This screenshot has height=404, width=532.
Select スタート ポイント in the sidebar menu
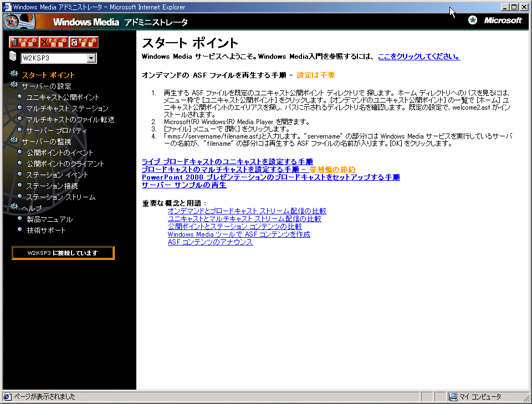48,75
